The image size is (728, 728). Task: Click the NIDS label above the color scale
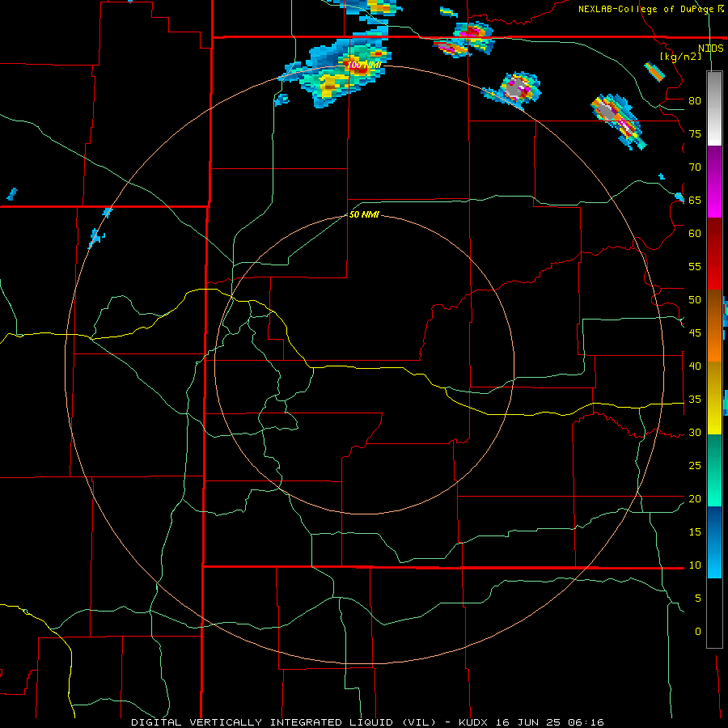[710, 49]
